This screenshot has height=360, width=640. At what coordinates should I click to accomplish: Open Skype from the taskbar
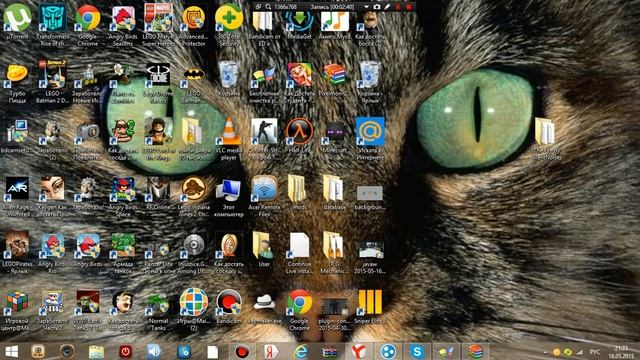pyautogui.click(x=417, y=351)
